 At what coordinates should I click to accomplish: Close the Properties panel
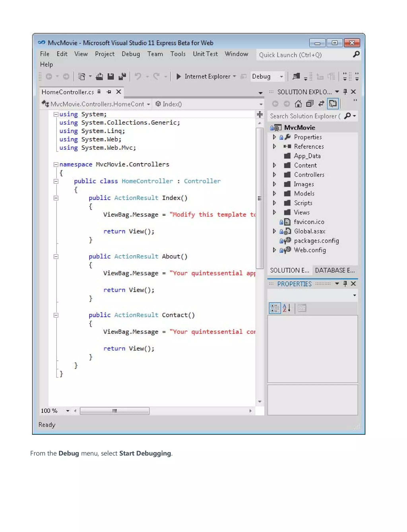click(354, 283)
